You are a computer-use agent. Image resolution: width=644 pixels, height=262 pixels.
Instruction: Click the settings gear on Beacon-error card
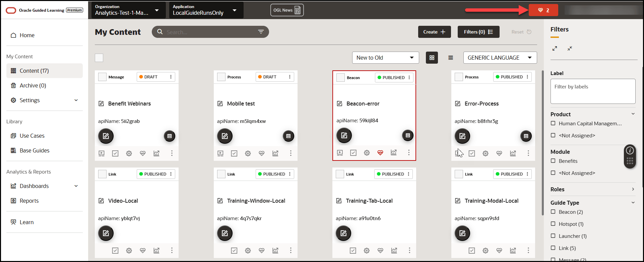367,153
